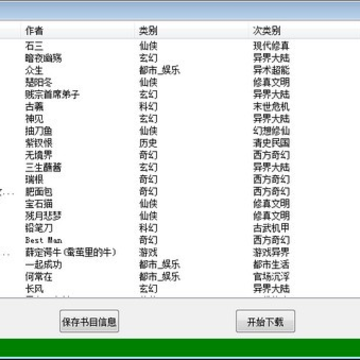Click subcategory 游戏异界
Image resolution: width=360 pixels, height=360 pixels.
coord(271,252)
